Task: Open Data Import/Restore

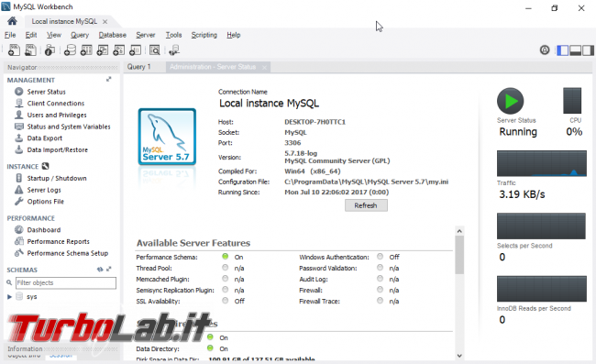Action: tap(57, 149)
